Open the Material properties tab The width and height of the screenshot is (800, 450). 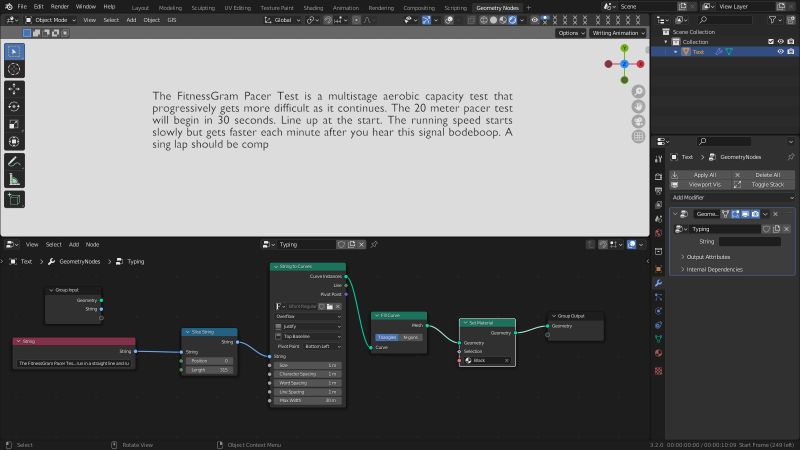click(658, 353)
